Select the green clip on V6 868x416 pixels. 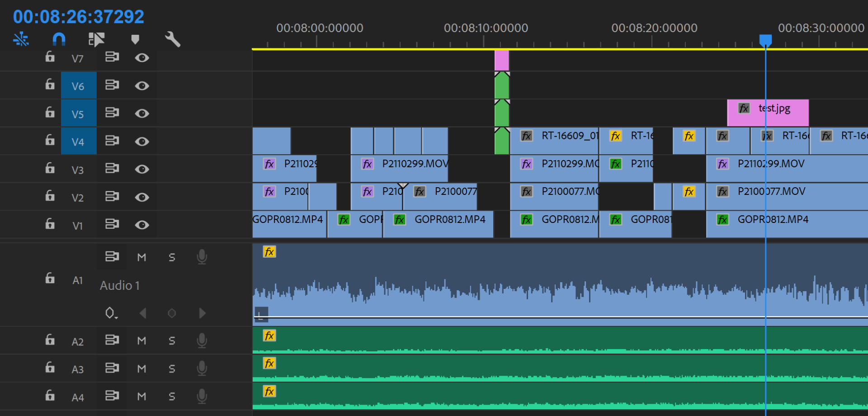coord(502,85)
